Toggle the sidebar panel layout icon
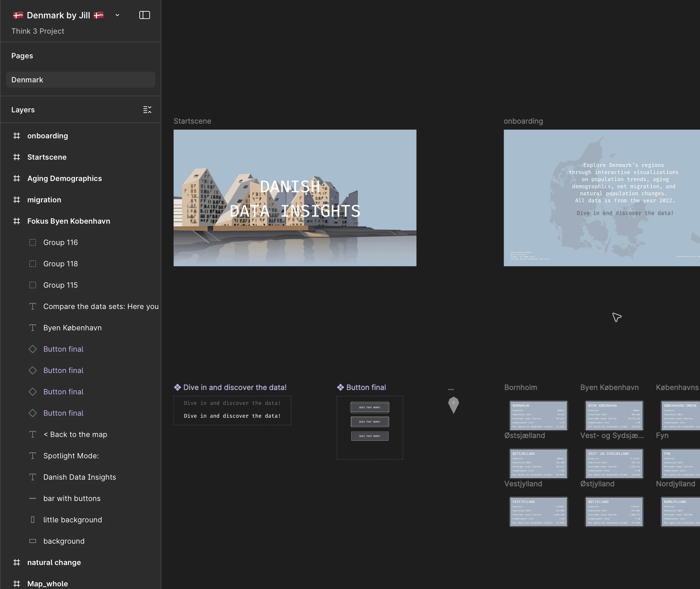Viewport: 700px width, 589px height. (x=144, y=15)
